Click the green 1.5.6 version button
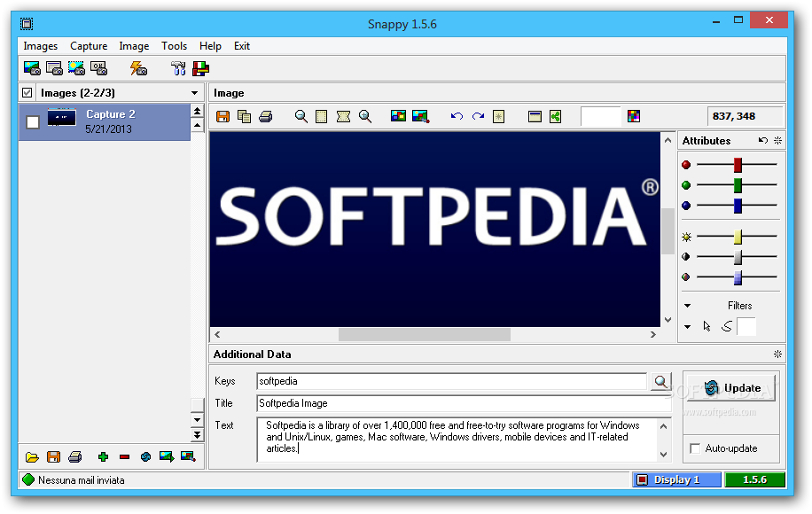Image resolution: width=812 pixels, height=514 pixels. [x=754, y=479]
